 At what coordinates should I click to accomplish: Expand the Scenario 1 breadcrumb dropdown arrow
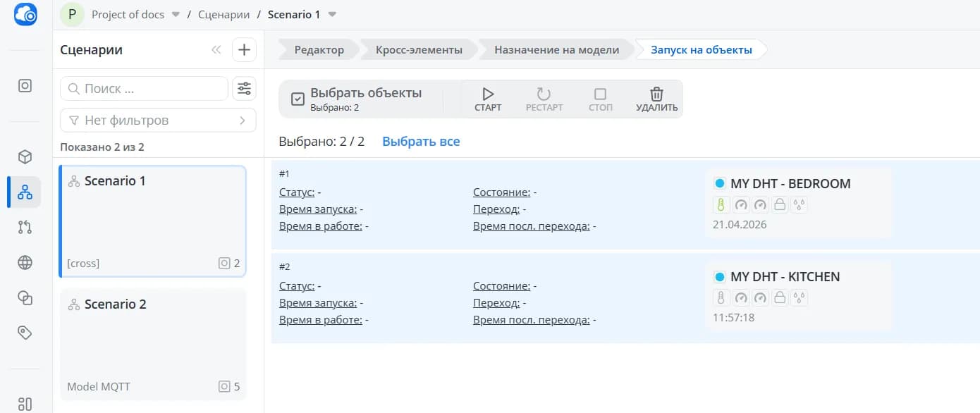pyautogui.click(x=332, y=14)
